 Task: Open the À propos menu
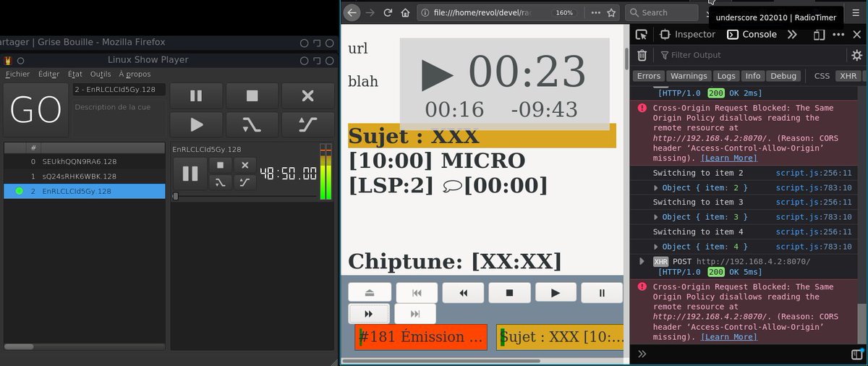(x=135, y=74)
